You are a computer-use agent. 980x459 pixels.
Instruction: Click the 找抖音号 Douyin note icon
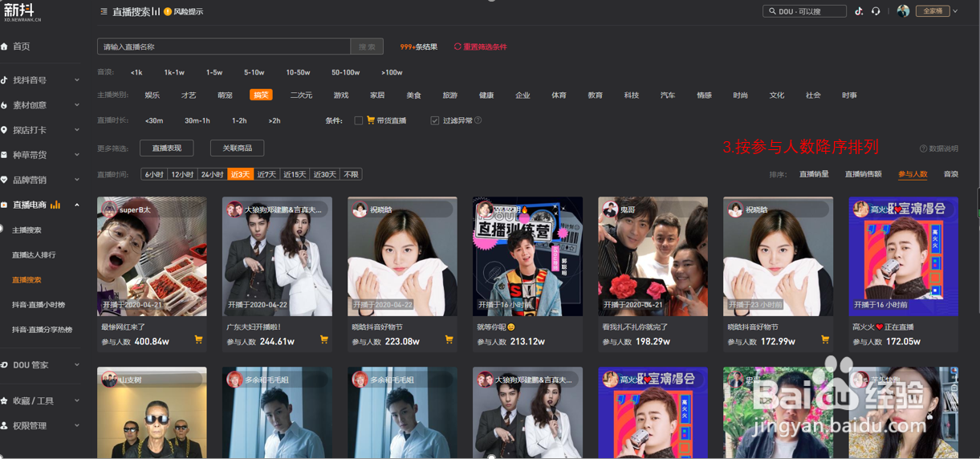pyautogui.click(x=4, y=80)
